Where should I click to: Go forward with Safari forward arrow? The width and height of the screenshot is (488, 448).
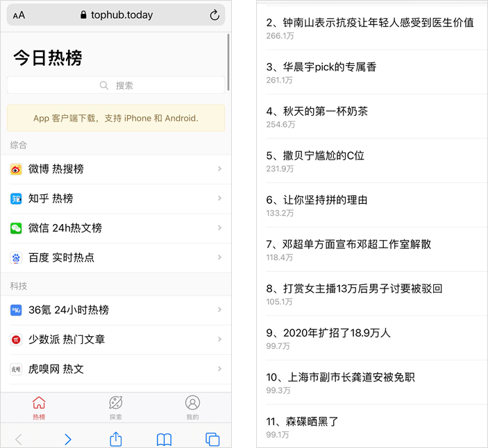(68, 440)
